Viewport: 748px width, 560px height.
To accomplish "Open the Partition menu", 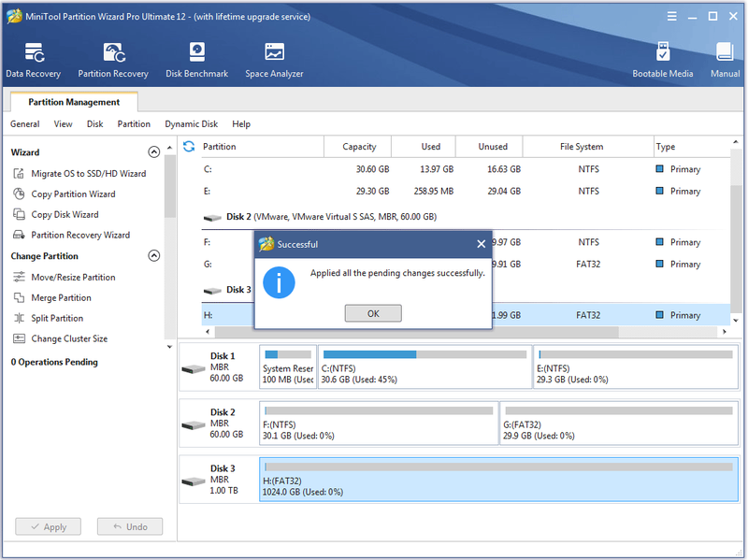I will (x=134, y=124).
